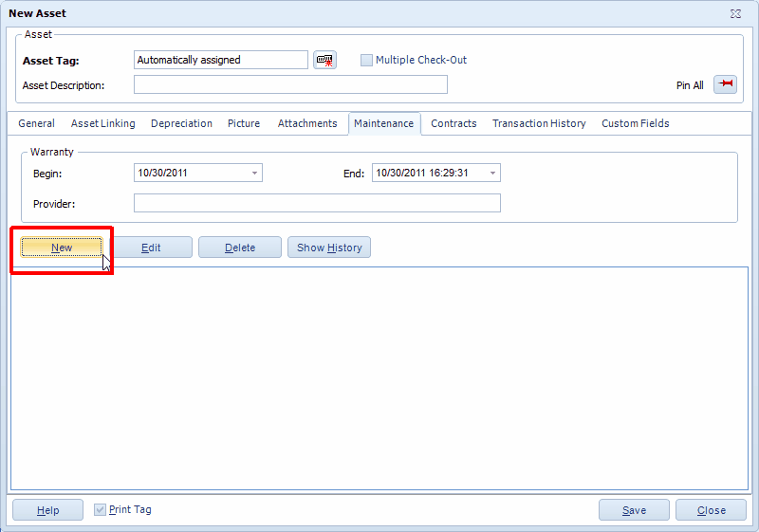Click the Close button at bottom

(x=711, y=510)
